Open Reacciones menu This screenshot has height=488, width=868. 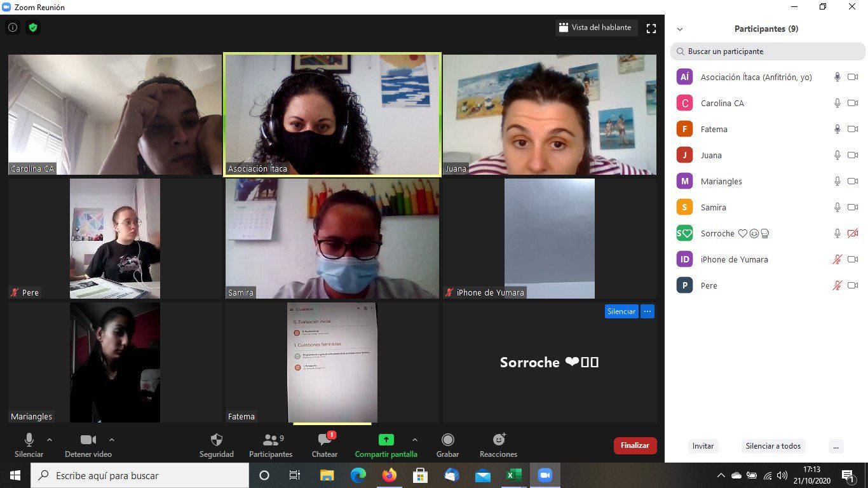click(x=499, y=445)
